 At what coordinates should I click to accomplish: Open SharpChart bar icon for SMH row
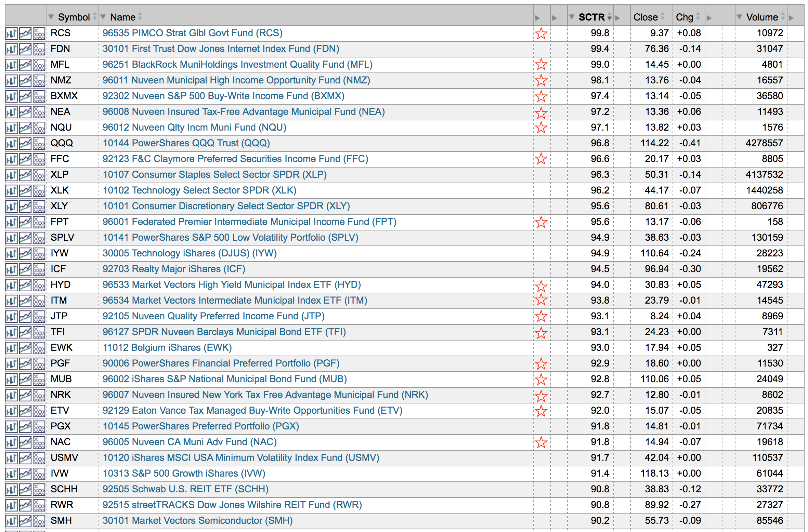pos(11,521)
